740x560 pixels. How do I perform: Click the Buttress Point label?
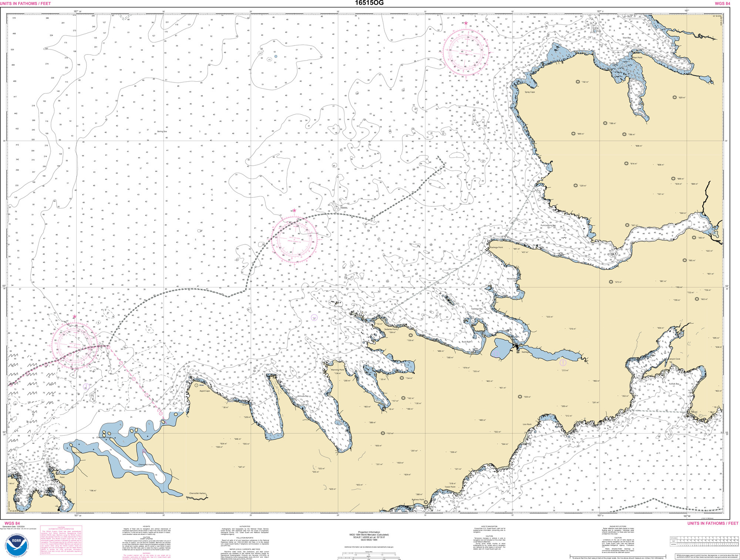coord(418,499)
